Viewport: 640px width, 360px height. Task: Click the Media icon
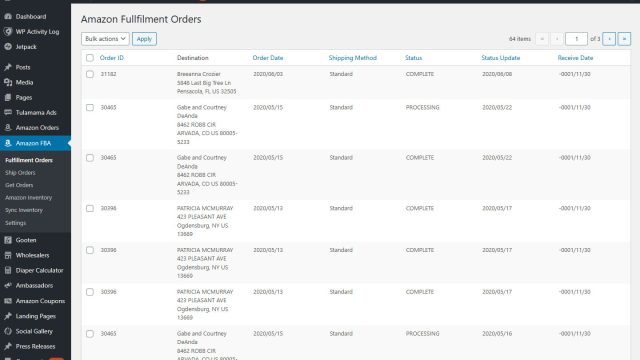point(8,82)
